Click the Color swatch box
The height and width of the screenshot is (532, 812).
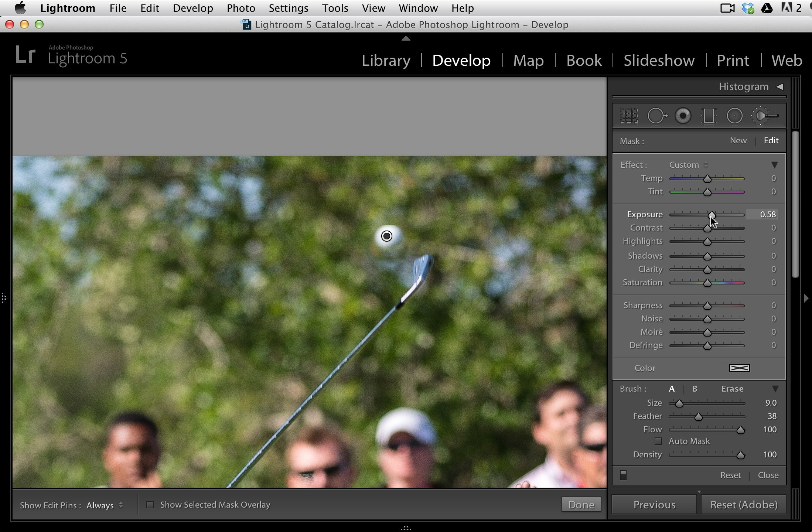point(739,368)
